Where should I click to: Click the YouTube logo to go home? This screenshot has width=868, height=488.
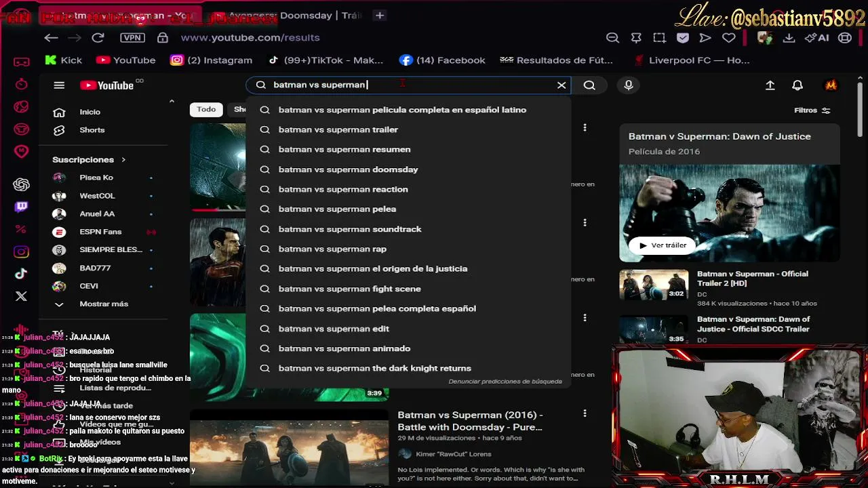pyautogui.click(x=107, y=85)
